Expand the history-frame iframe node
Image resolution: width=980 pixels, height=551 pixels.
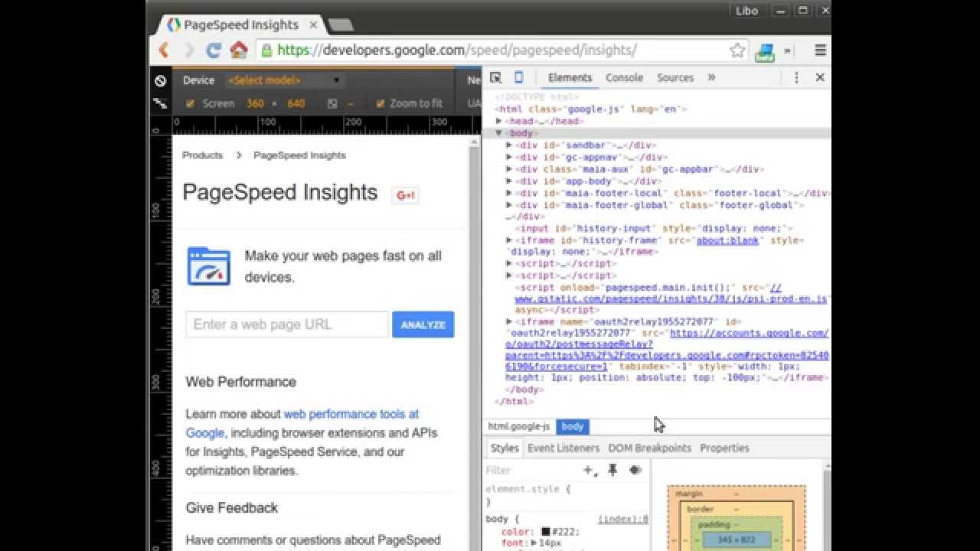[510, 240]
